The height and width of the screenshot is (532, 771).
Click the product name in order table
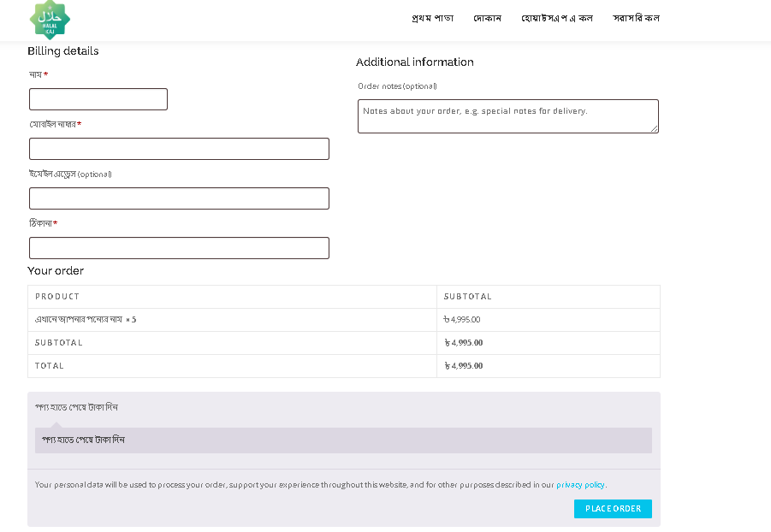tap(80, 320)
